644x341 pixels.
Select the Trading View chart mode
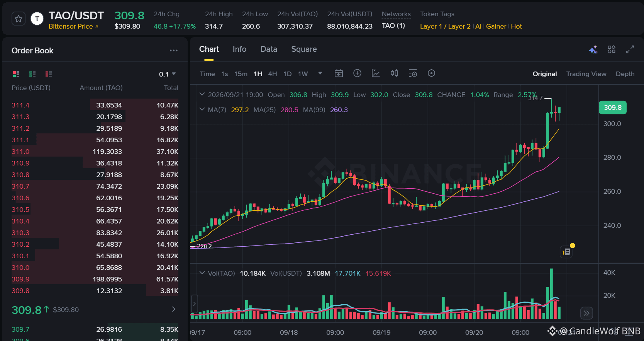pyautogui.click(x=586, y=74)
